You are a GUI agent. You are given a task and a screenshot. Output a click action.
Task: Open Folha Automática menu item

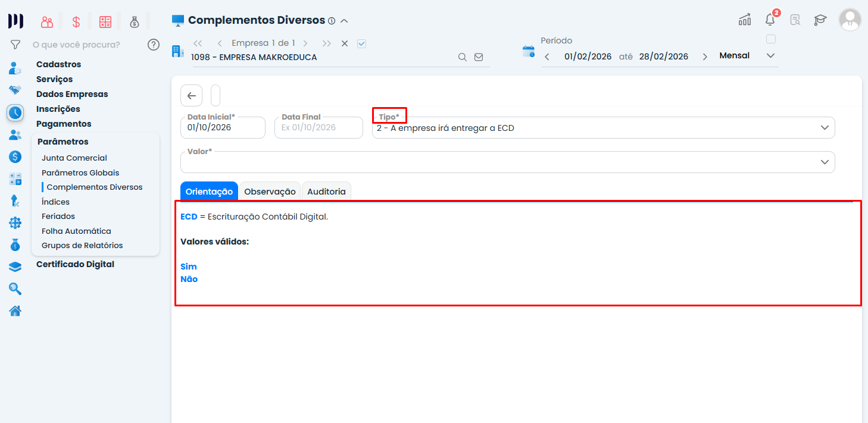[76, 231]
